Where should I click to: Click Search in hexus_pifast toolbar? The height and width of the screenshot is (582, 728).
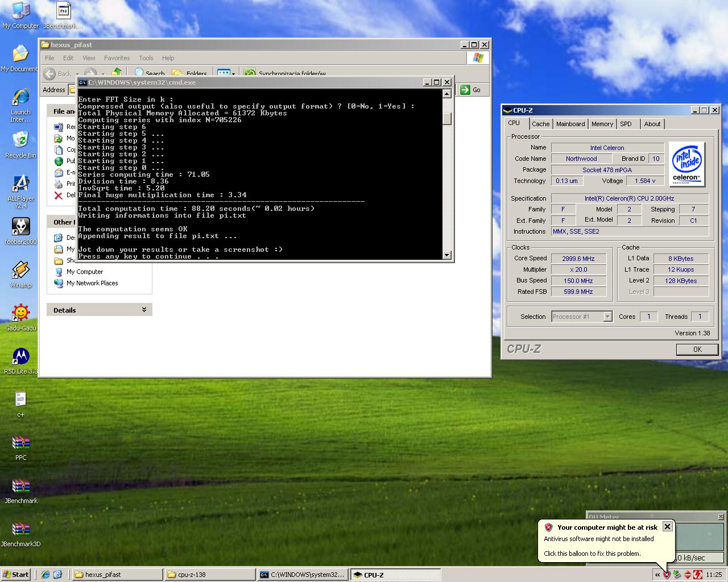pyautogui.click(x=150, y=73)
